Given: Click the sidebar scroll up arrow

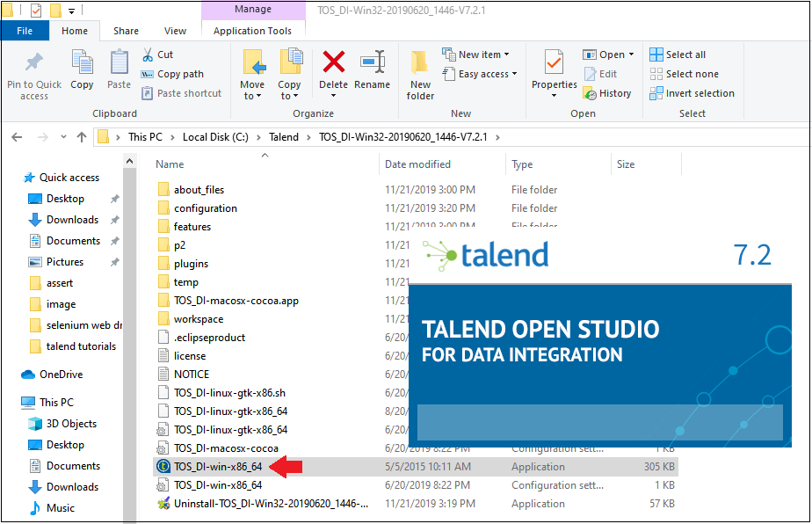Looking at the screenshot, I should click(x=129, y=162).
